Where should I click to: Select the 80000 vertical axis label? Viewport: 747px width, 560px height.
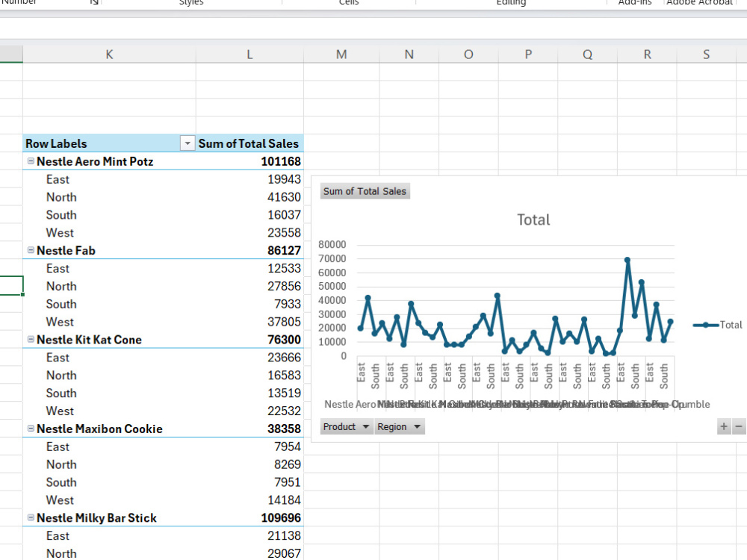click(332, 244)
